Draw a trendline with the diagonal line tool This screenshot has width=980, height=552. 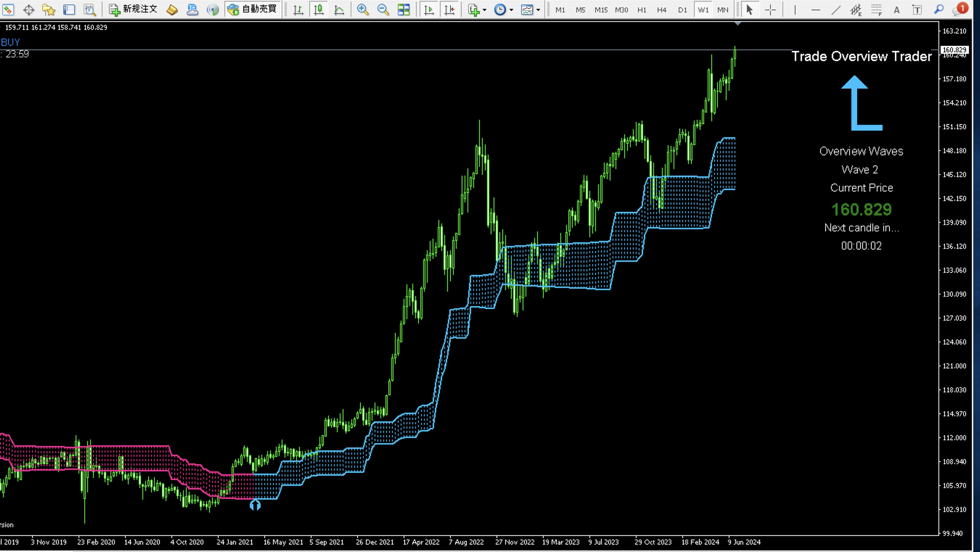pyautogui.click(x=836, y=10)
